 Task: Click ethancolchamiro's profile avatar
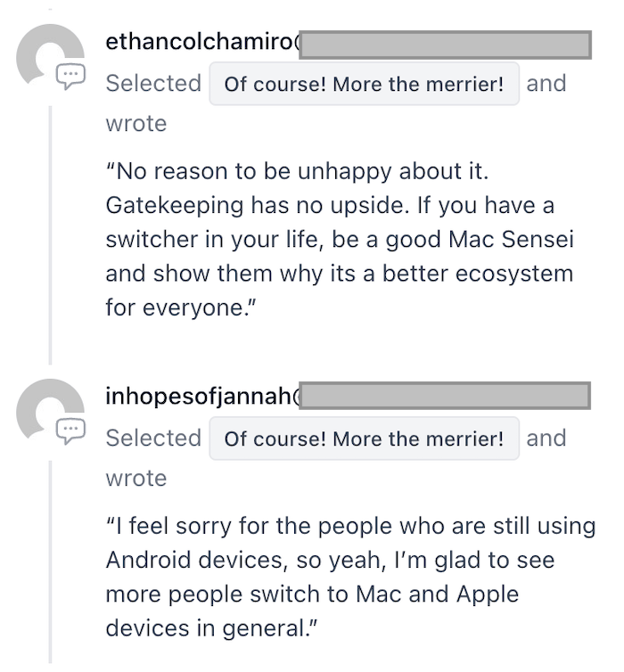46,55
